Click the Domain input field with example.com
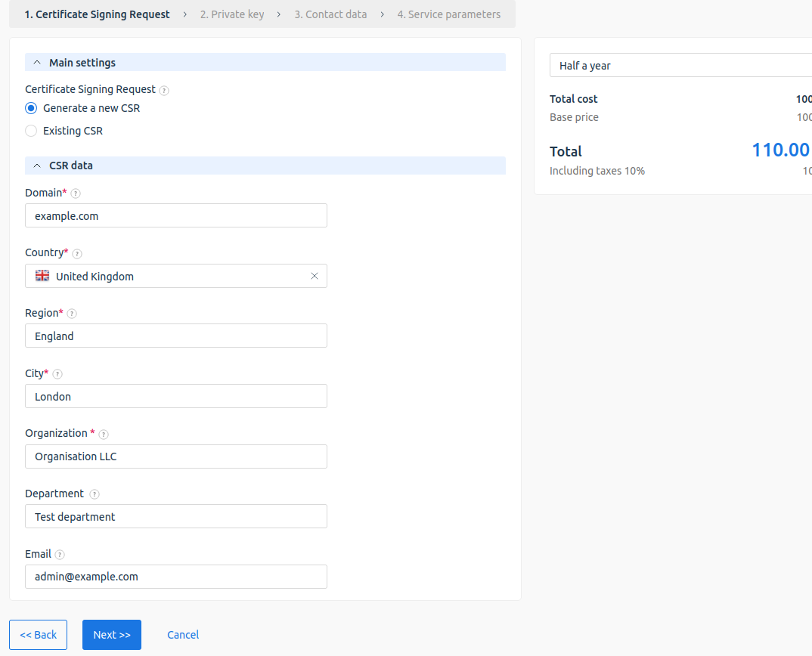Viewport: 812px width, 656px height. (175, 215)
